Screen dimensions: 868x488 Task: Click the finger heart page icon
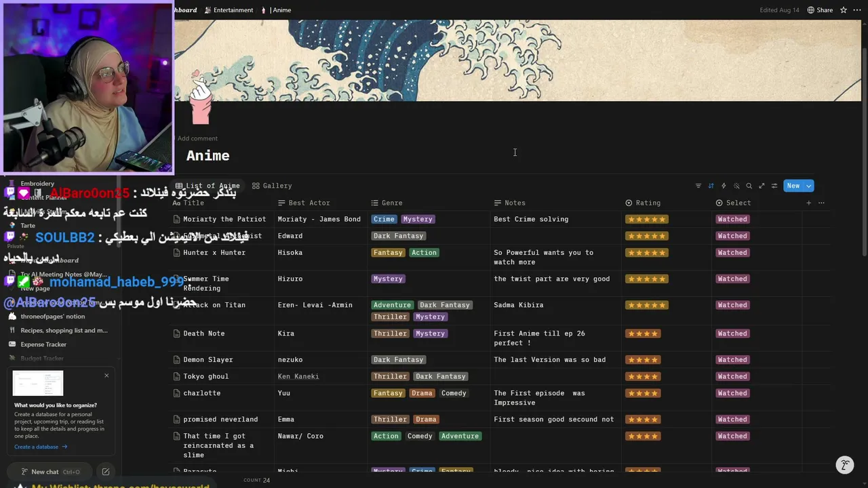point(200,98)
